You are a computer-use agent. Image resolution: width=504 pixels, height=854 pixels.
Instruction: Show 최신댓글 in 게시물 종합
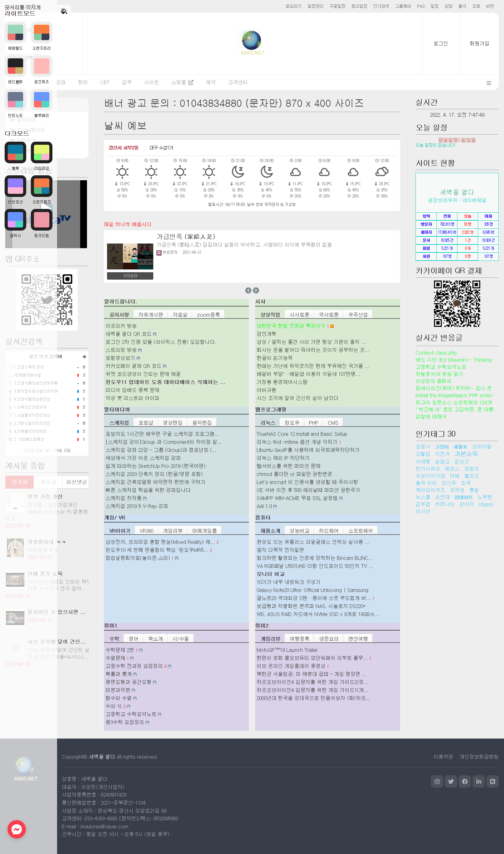(x=76, y=482)
